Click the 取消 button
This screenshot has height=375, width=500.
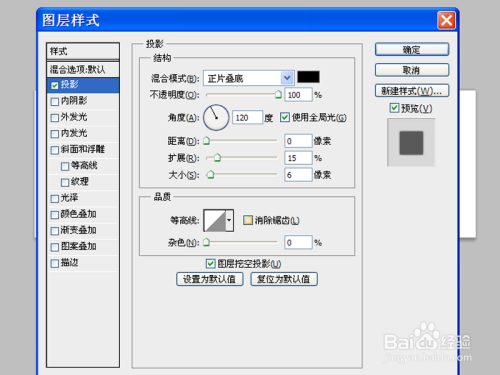coord(412,70)
